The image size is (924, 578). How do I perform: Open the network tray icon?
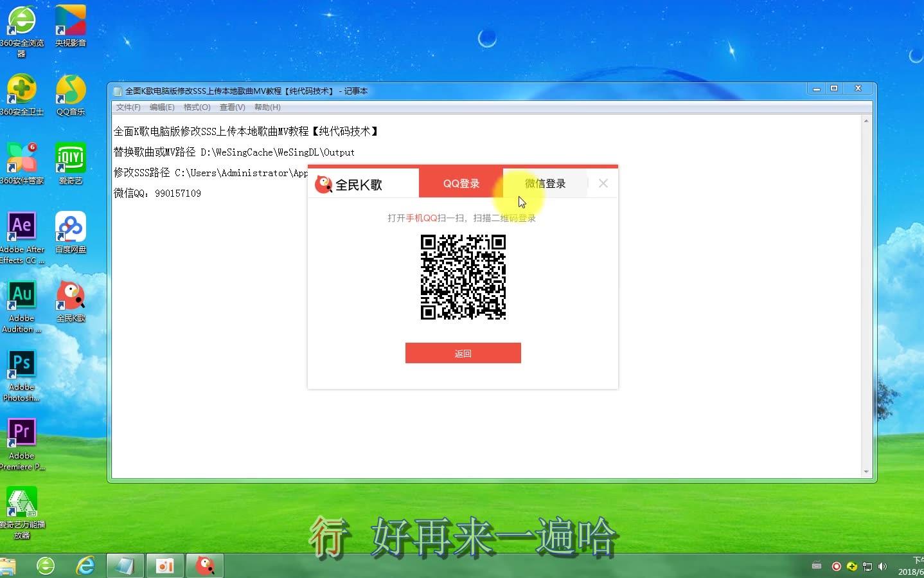pyautogui.click(x=867, y=566)
